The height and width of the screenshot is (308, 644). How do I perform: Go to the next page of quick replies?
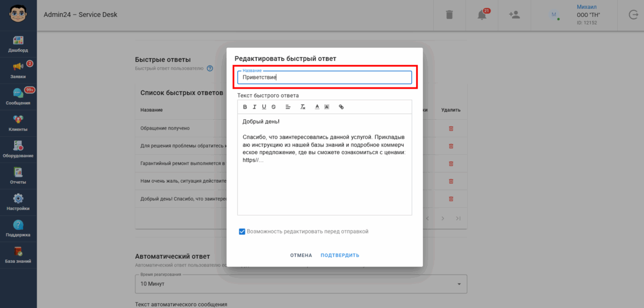coord(442,219)
